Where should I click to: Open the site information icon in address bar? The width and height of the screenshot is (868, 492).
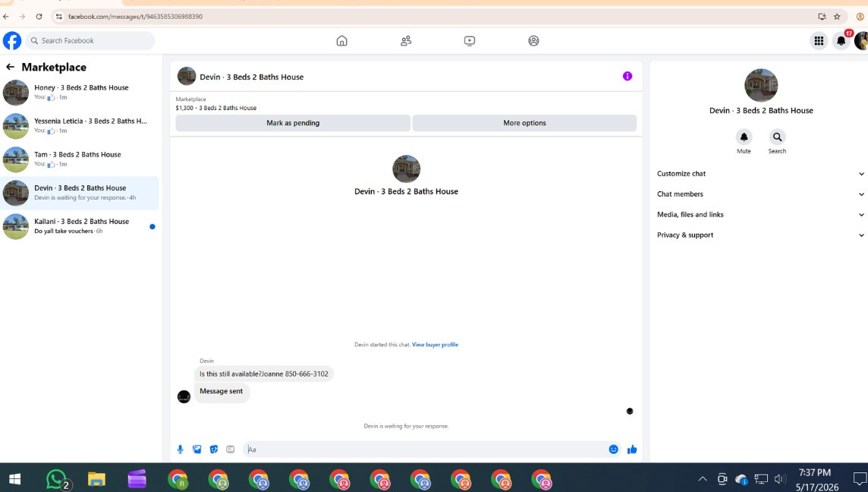[58, 17]
